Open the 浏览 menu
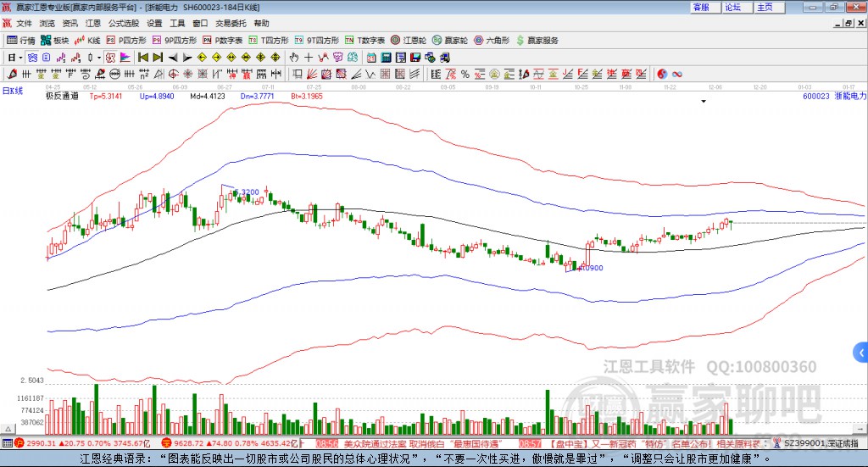 point(47,23)
